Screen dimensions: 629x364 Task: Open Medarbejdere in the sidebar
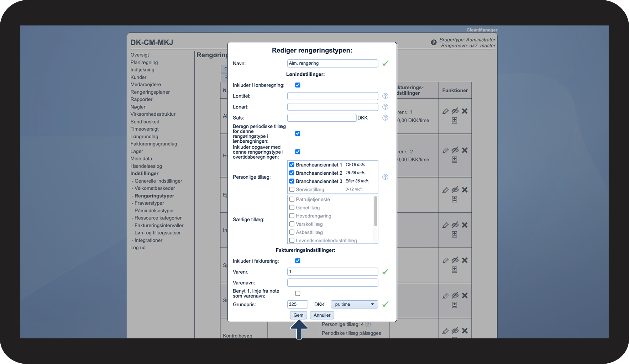146,84
